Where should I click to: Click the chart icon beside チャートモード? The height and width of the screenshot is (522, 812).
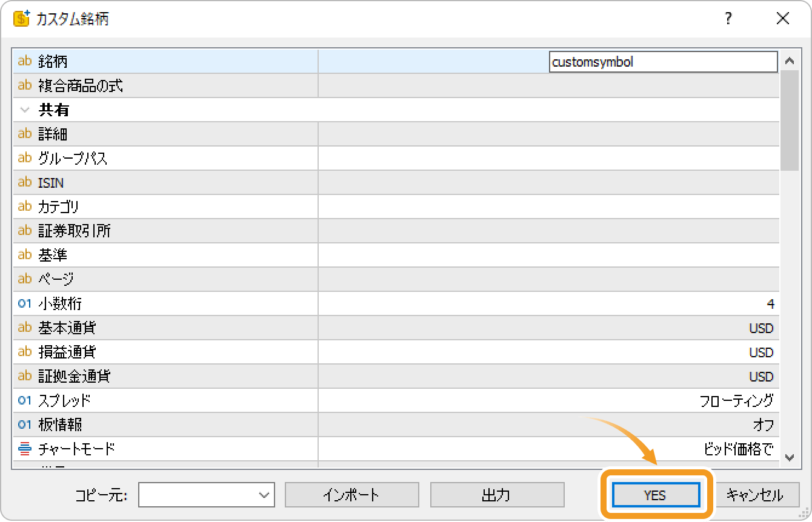(x=25, y=449)
